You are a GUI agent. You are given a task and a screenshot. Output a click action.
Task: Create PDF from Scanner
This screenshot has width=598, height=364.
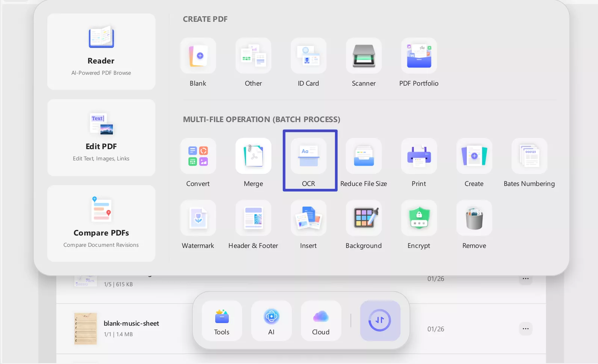point(364,56)
